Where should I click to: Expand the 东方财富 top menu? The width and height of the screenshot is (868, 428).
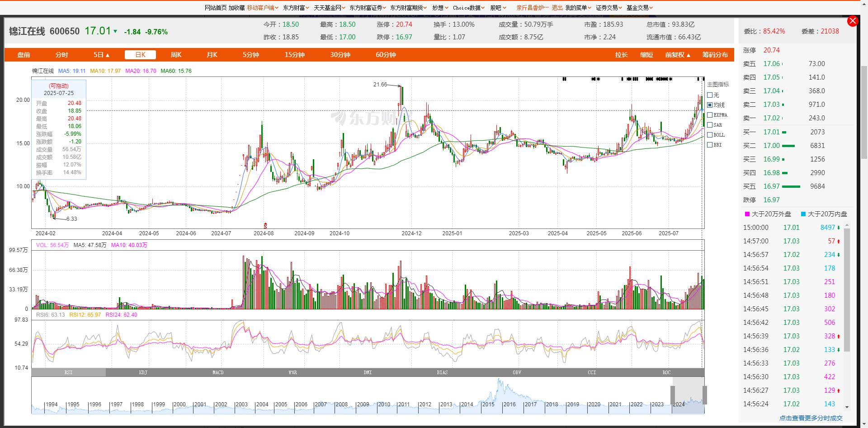(296, 8)
